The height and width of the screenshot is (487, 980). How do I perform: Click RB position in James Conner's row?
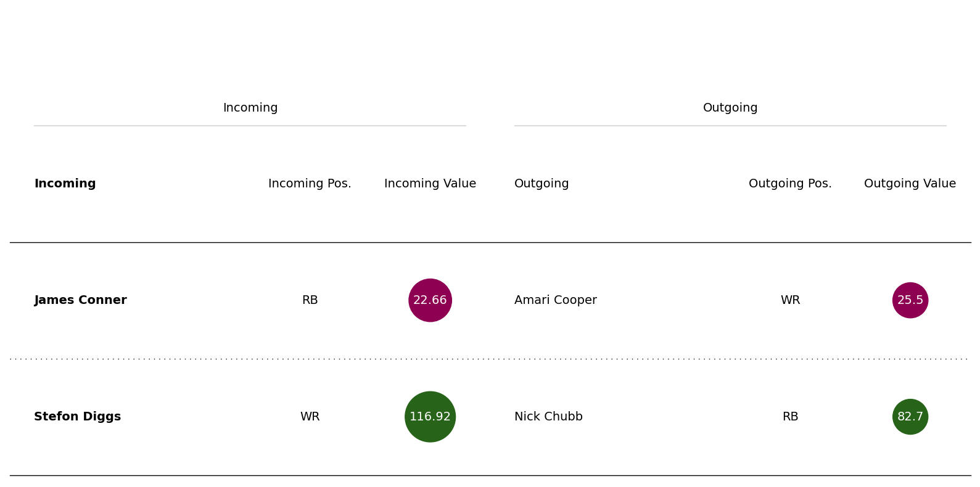(x=310, y=300)
